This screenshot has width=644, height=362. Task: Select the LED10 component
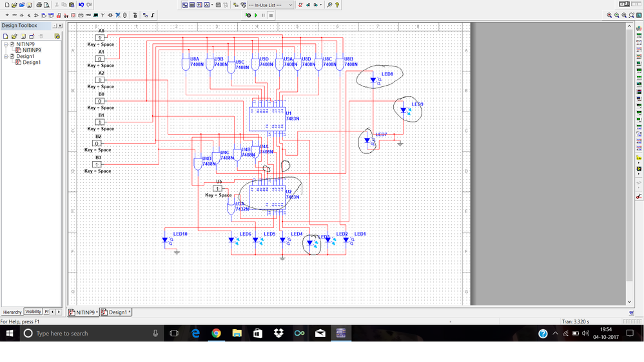(x=166, y=240)
